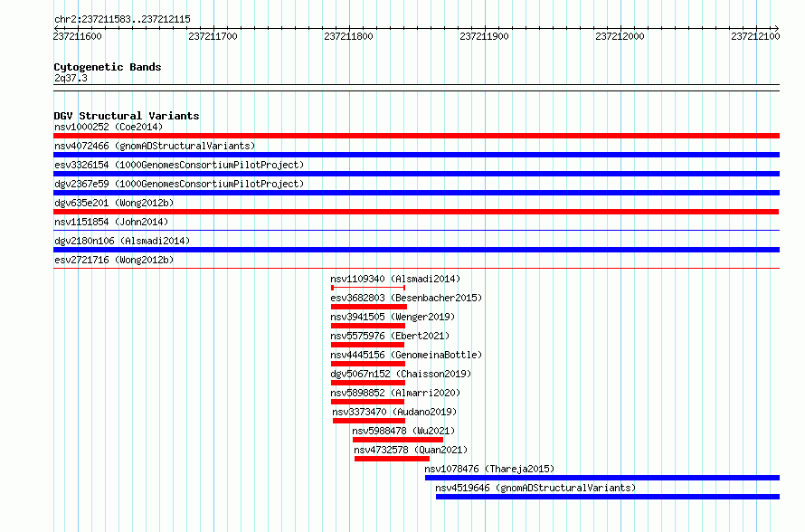Click the blue bar under dgv2367e59

point(416,193)
